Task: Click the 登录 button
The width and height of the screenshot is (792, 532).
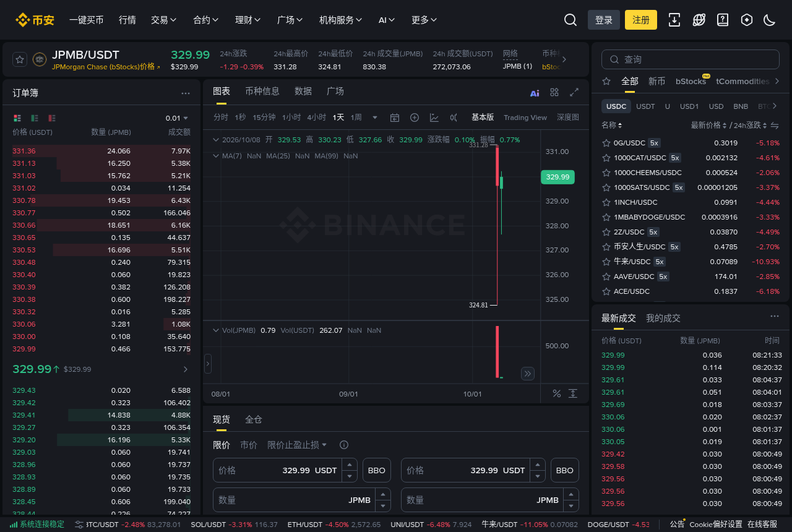Action: (604, 20)
